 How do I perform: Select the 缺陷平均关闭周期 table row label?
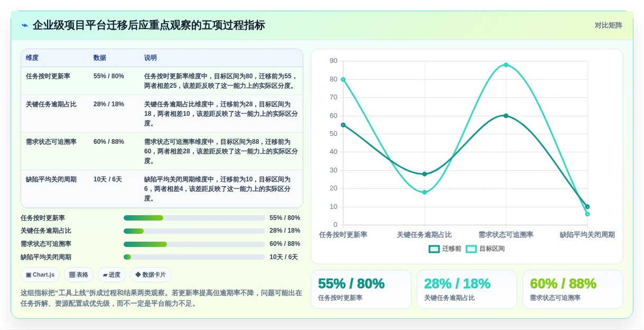click(51, 179)
